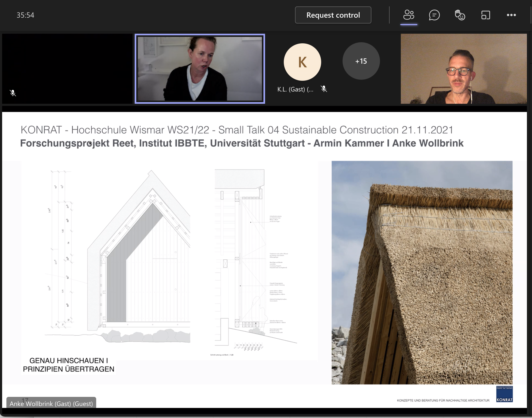
Task: Click the KONRAT logo on the slide
Action: [x=504, y=394]
